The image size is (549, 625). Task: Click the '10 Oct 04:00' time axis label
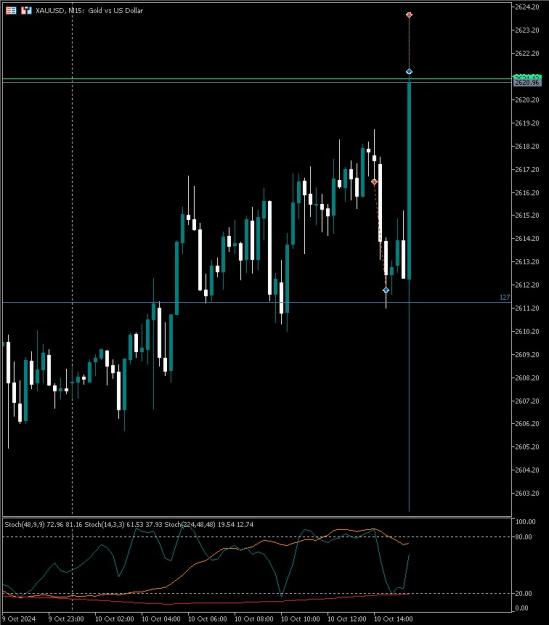(161, 619)
